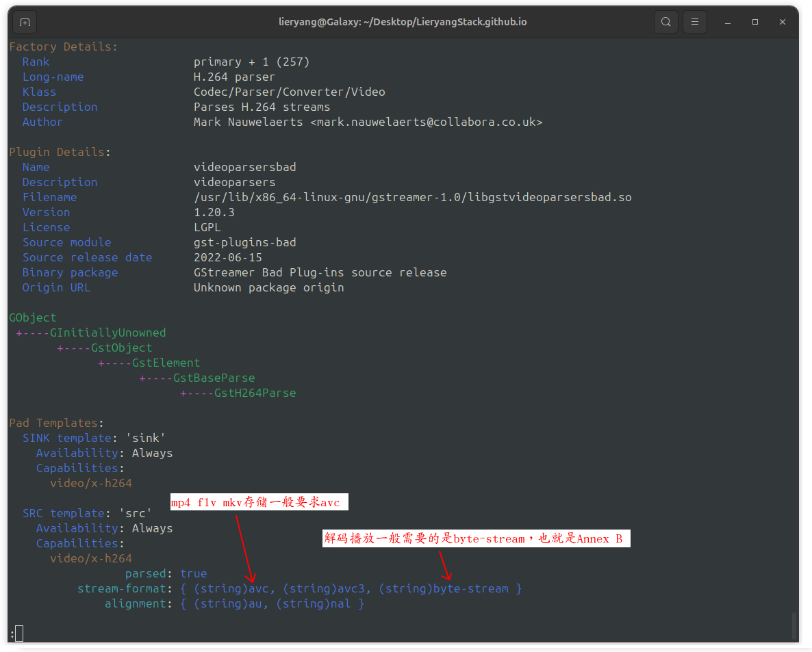This screenshot has width=812, height=652.
Task: Select the "(string)au," alignment value
Action: (x=231, y=603)
